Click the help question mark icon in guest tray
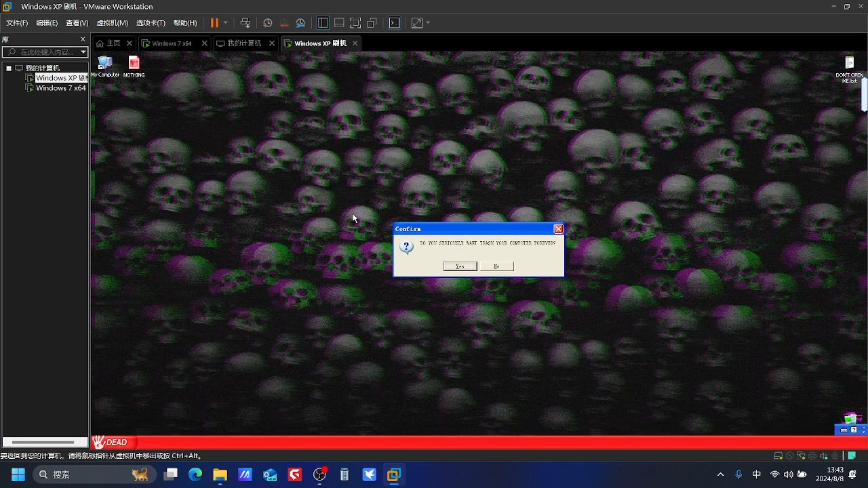The width and height of the screenshot is (868, 488). [854, 430]
